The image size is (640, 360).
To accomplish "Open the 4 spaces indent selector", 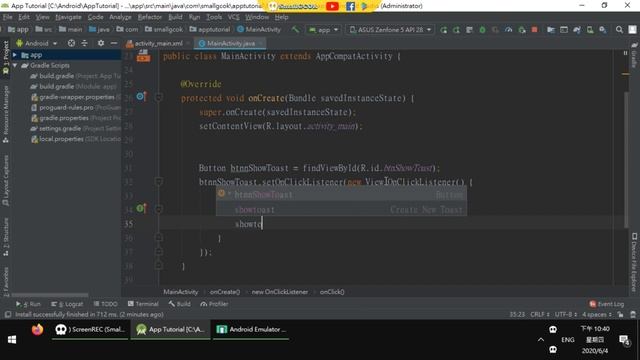I will [597, 314].
